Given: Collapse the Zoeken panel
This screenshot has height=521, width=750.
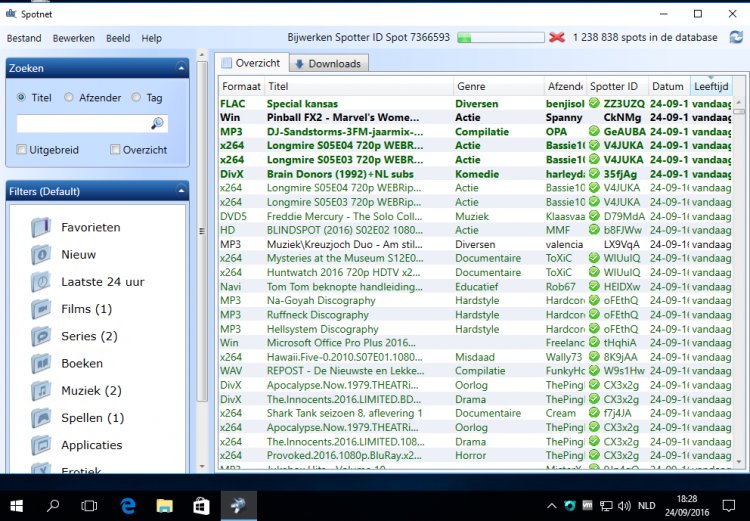Looking at the screenshot, I should 181,68.
